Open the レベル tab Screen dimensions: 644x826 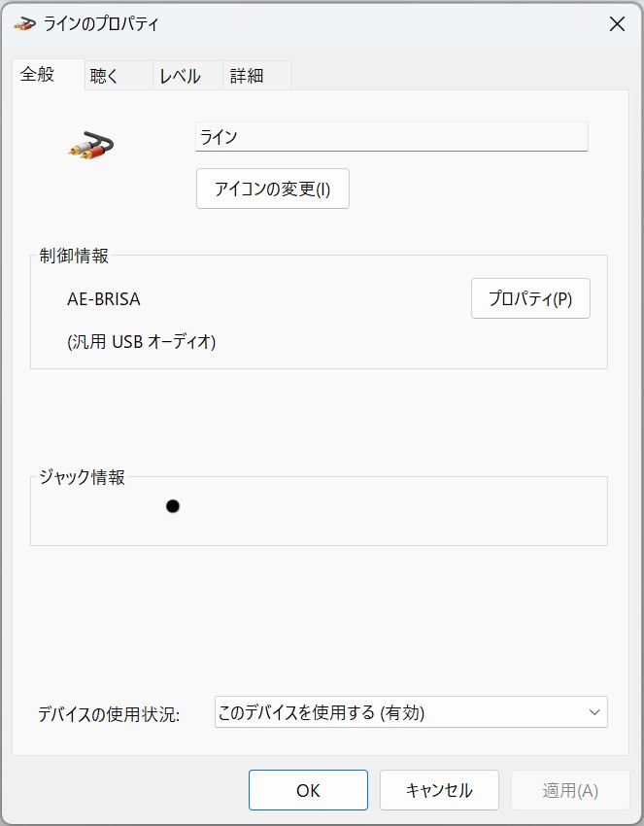[x=187, y=76]
